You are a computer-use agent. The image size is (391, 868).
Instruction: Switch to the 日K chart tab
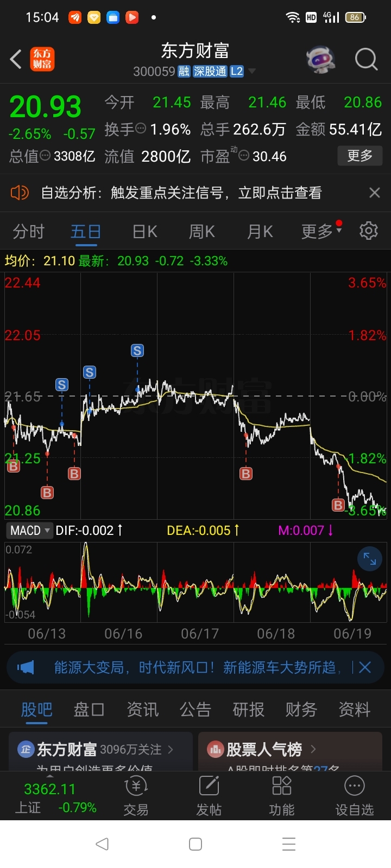click(x=144, y=232)
